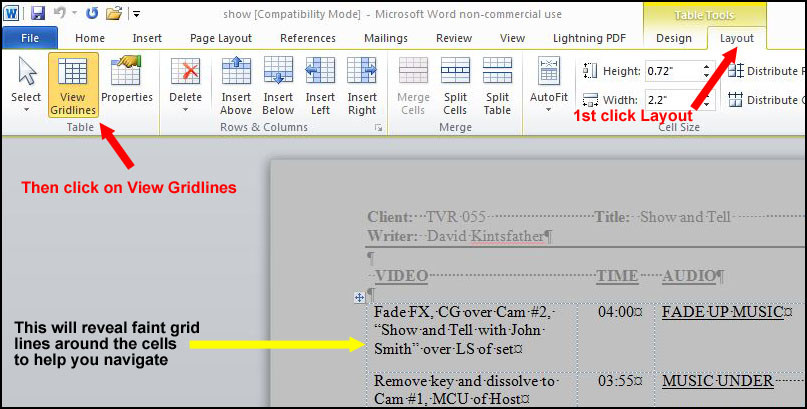Viewport: 807px width, 409px height.
Task: Click the Insert Below rows icon
Action: (278, 85)
